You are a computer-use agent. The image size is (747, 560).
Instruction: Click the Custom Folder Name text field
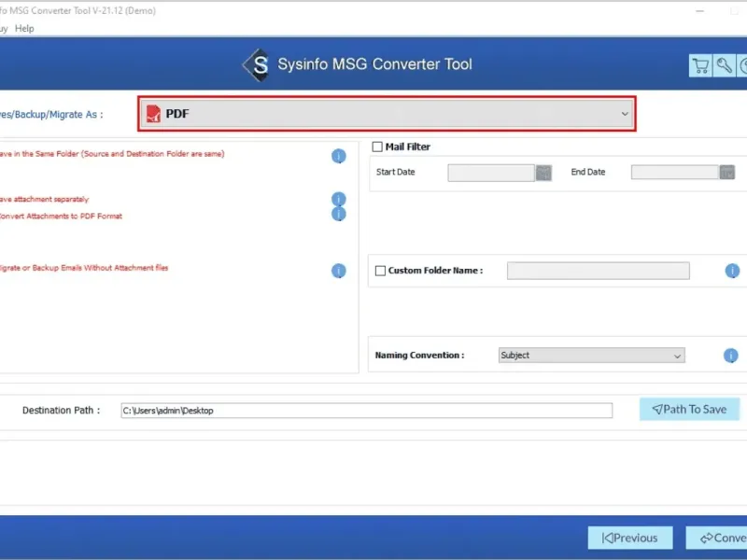598,271
